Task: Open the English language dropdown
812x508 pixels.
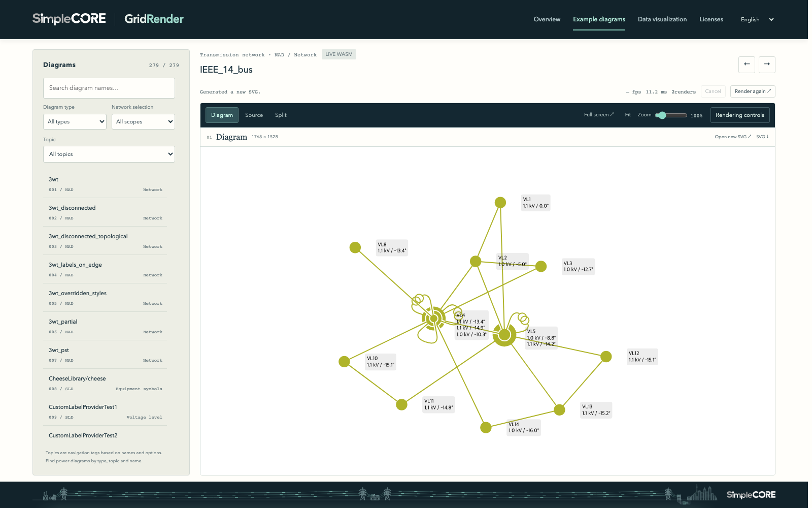Action: (x=757, y=19)
